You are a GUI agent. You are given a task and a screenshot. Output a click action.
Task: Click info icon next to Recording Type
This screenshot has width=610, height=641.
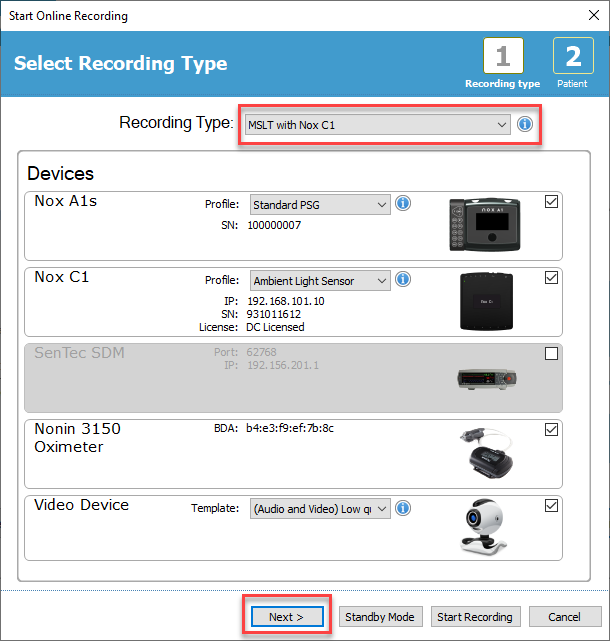coord(525,124)
